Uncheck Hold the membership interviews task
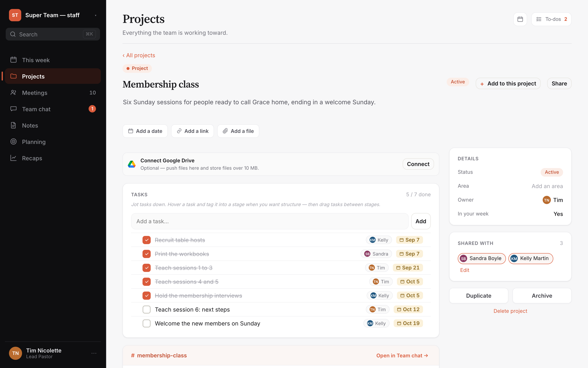The width and height of the screenshot is (588, 368). [x=147, y=295]
